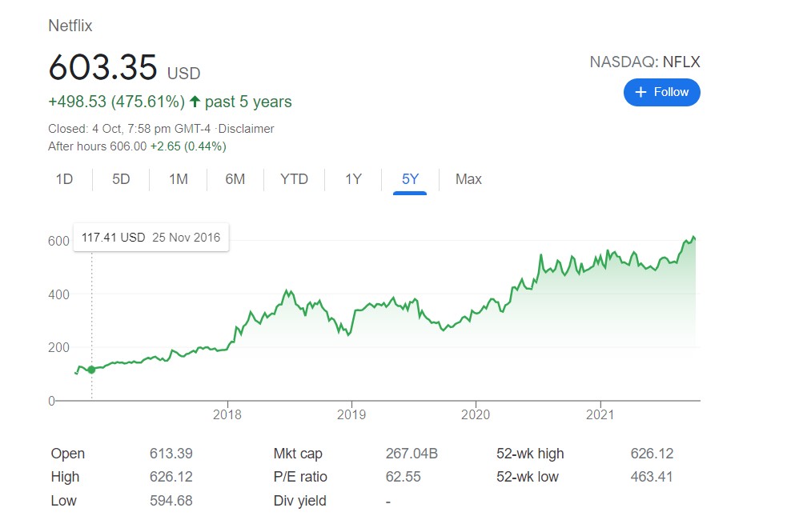Click the NASDAQ: NFLX ticker label

tap(644, 62)
